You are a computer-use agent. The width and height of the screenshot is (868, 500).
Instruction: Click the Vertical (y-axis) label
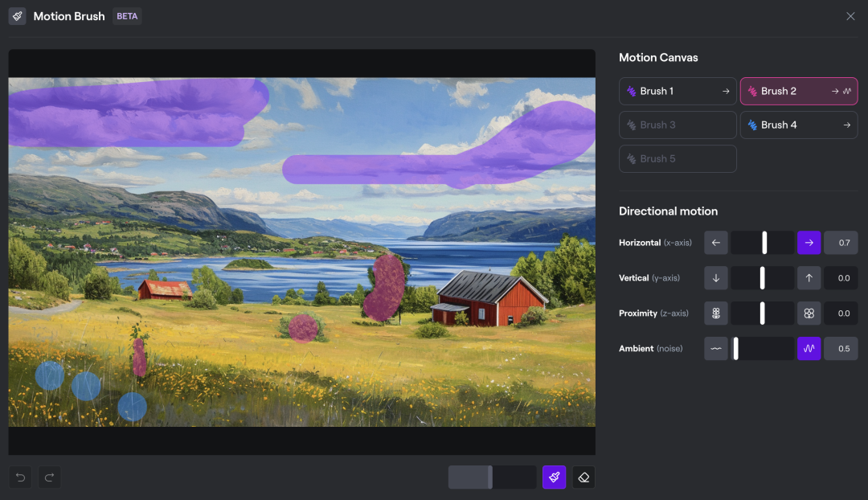click(649, 278)
